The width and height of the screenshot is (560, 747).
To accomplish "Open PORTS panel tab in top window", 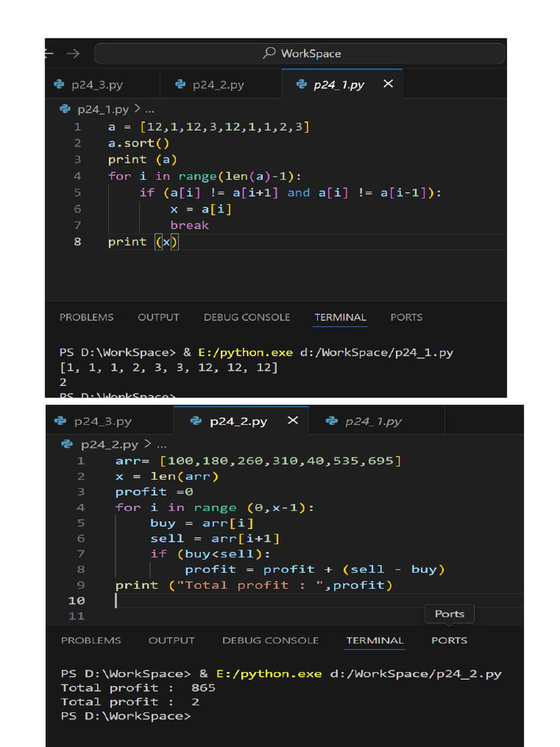I will click(406, 317).
